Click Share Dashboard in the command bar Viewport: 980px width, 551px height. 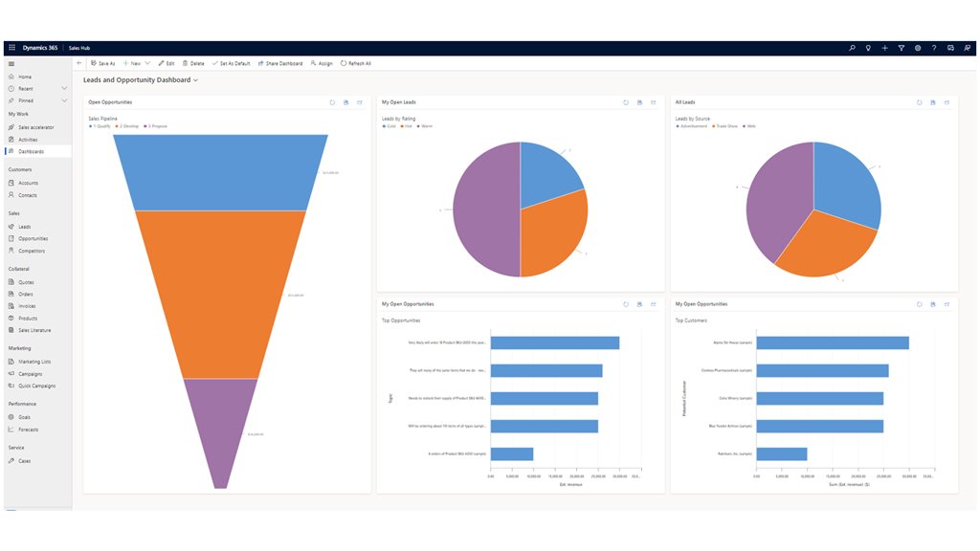(x=280, y=63)
